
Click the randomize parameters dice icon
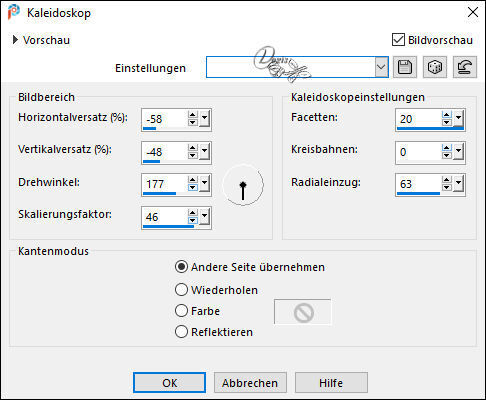pyautogui.click(x=435, y=67)
